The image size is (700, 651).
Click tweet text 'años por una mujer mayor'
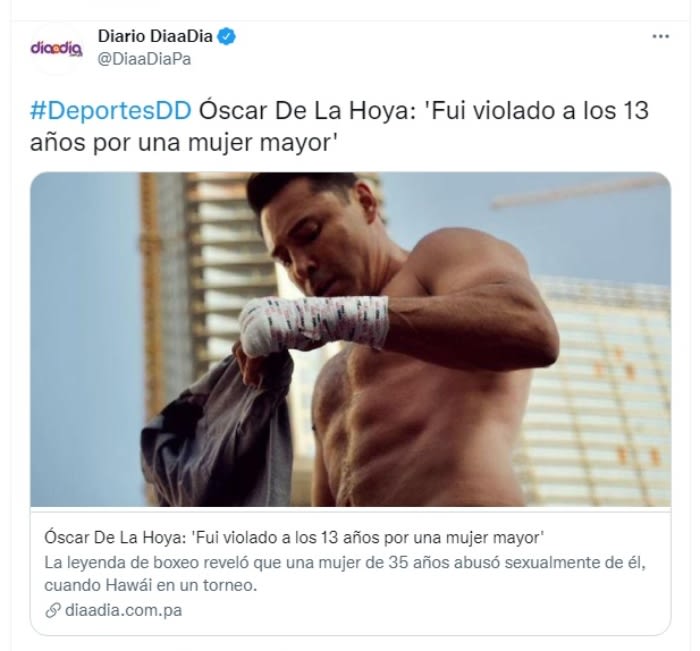pyautogui.click(x=183, y=143)
